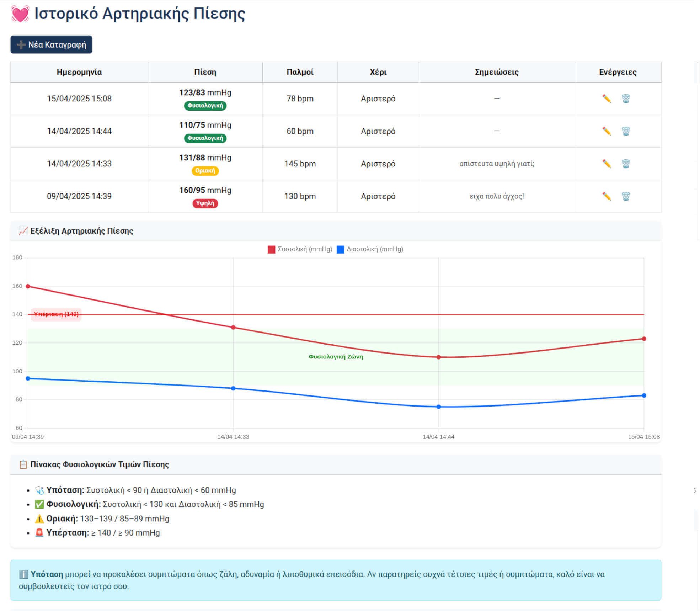Viewport: 700px width, 611px height.
Task: Click the Πίεση column header
Action: pyautogui.click(x=205, y=72)
